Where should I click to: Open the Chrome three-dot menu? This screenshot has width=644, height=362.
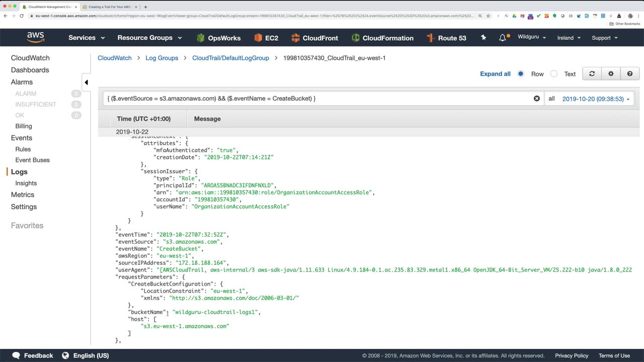[639, 16]
